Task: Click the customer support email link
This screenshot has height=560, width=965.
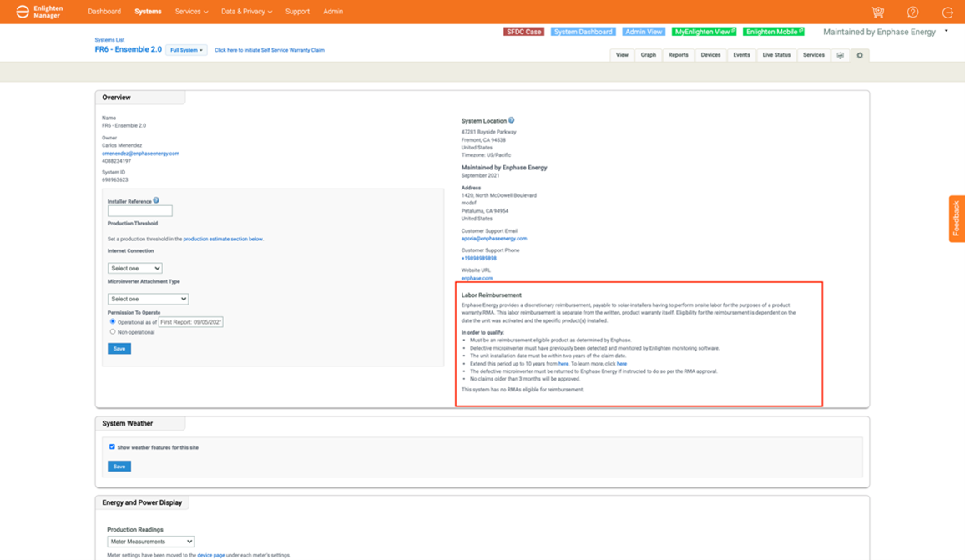Action: click(494, 239)
